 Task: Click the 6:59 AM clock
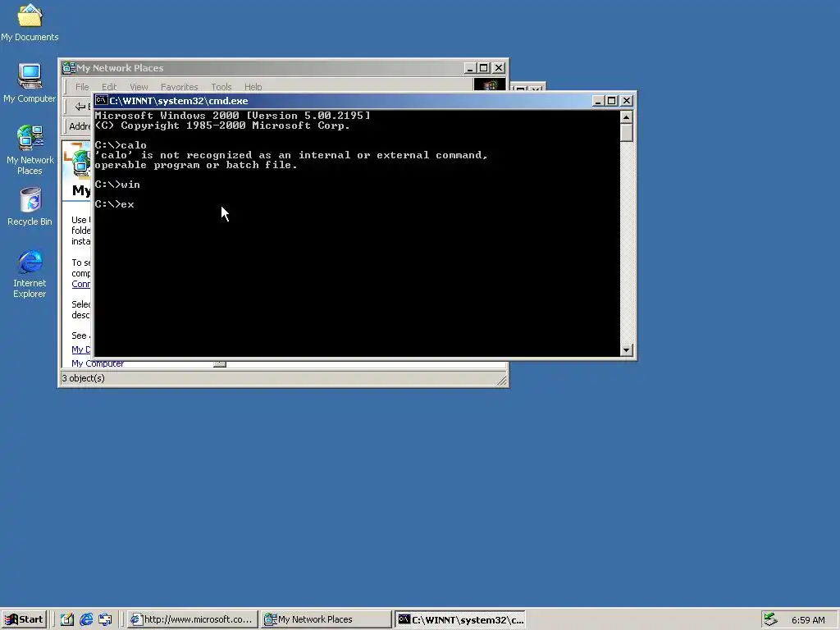pyautogui.click(x=808, y=620)
